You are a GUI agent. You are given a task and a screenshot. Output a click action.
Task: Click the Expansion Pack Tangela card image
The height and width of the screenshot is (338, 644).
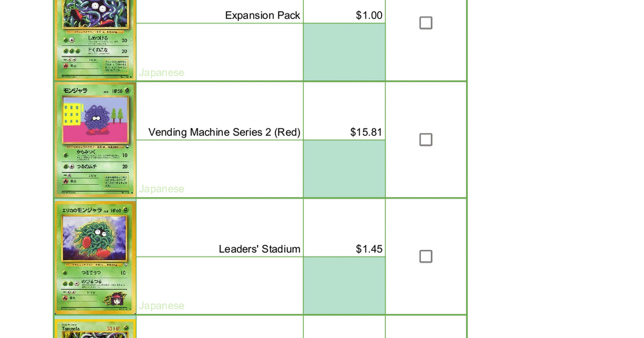click(96, 40)
